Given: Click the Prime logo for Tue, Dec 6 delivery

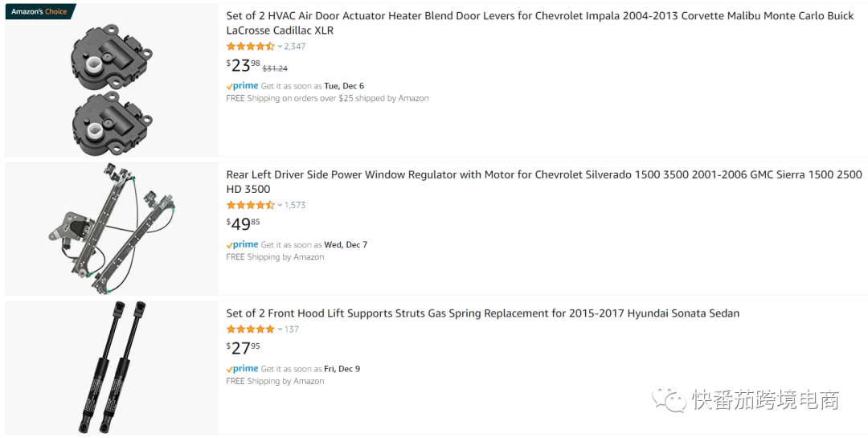Looking at the screenshot, I should 243,86.
